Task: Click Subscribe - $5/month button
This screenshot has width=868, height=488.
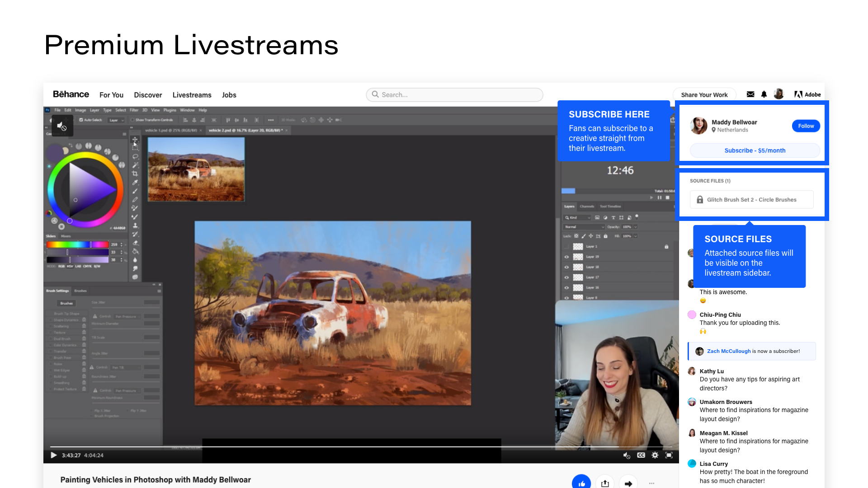Action: pos(754,150)
